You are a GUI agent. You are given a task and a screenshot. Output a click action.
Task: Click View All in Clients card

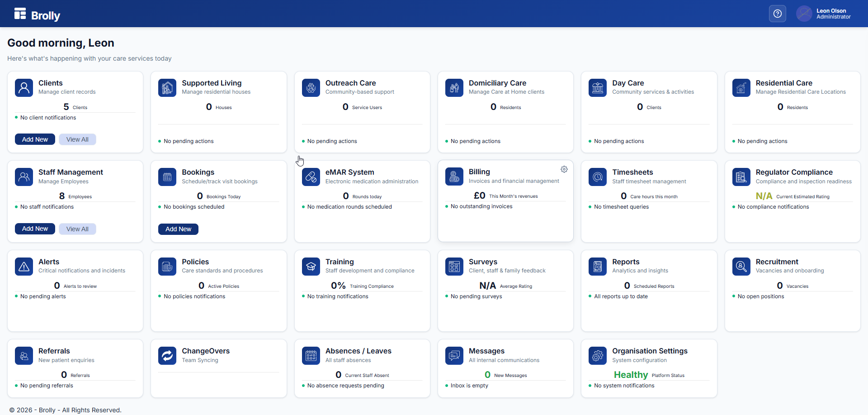tap(77, 139)
